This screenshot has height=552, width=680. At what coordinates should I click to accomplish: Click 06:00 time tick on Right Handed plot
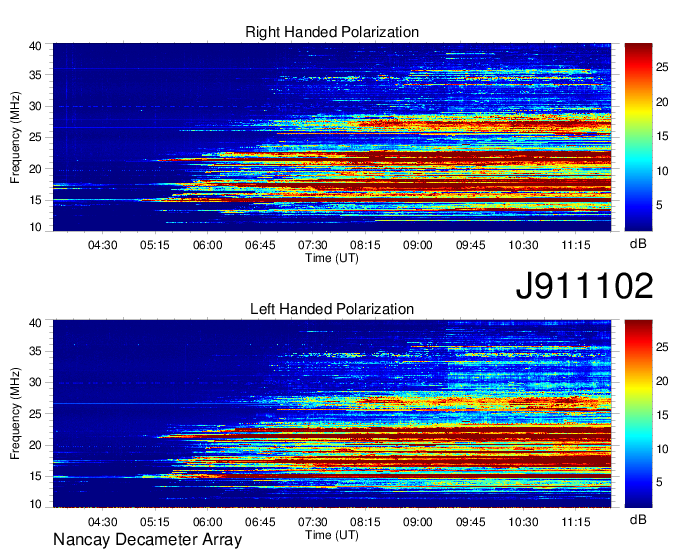[x=207, y=245]
